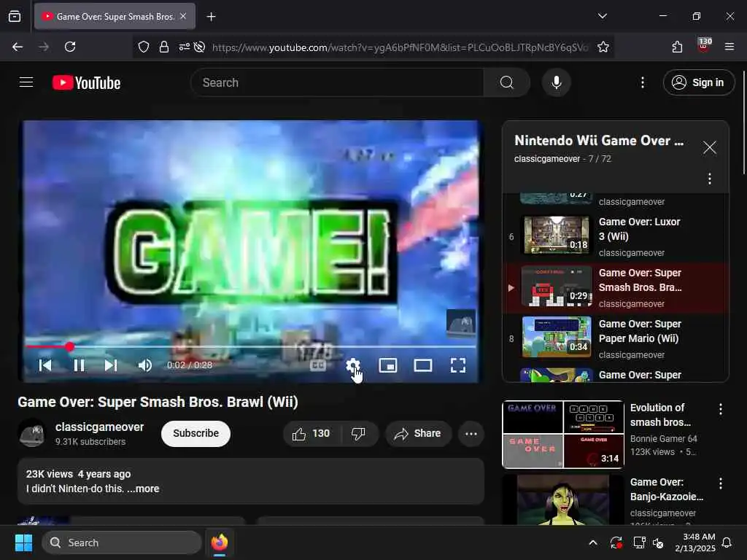
Task: Open Firefox extensions puzzle icon
Action: 677,47
